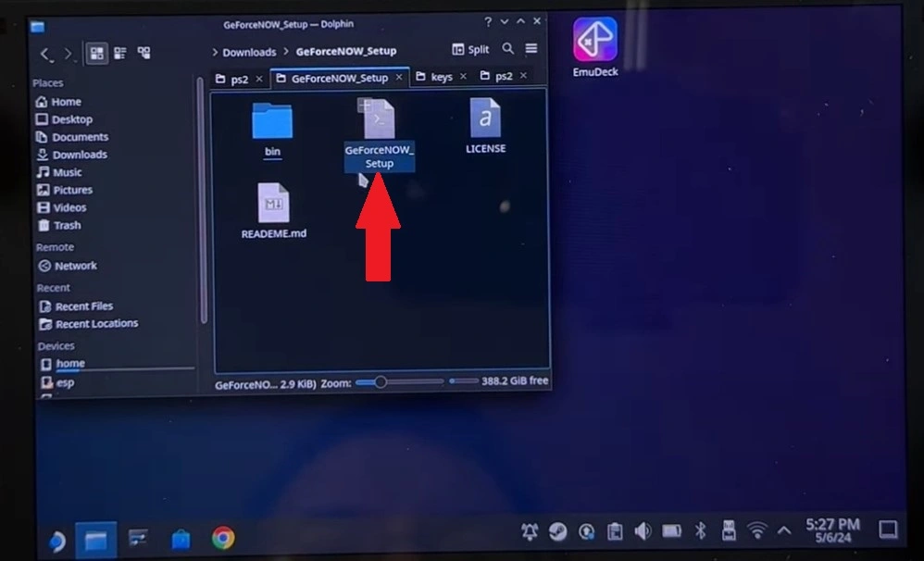Open System Settings from taskbar

point(139,539)
